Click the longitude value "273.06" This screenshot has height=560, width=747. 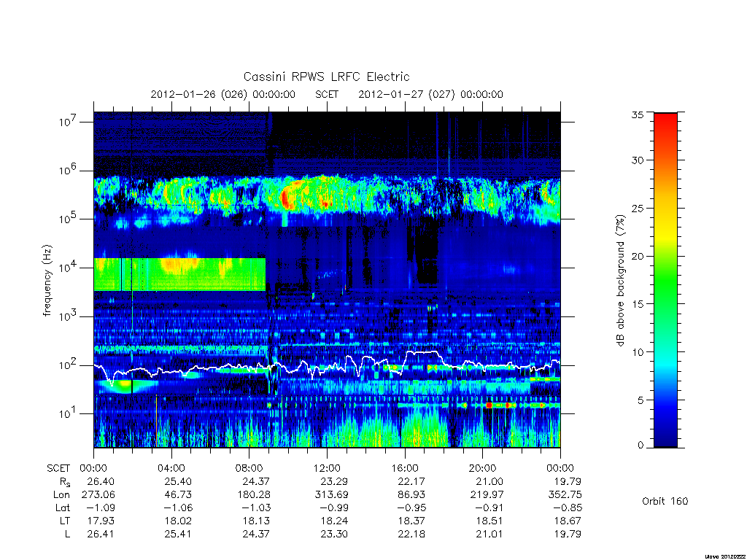coord(98,495)
